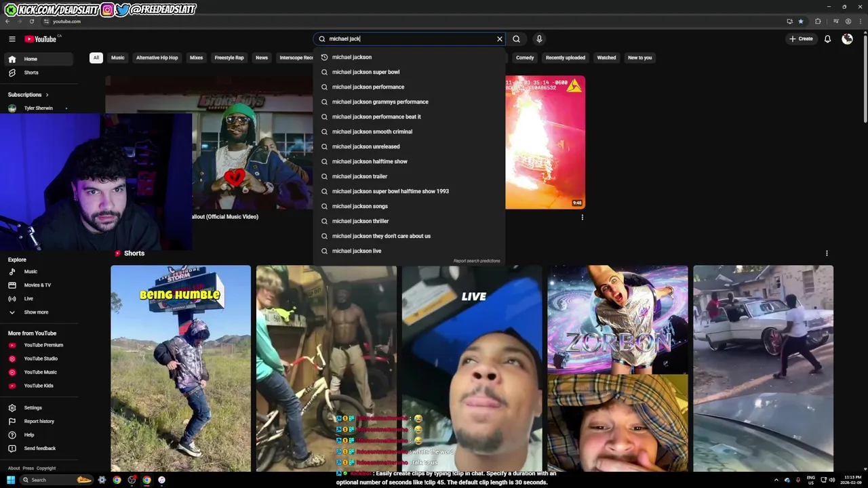Screen dimensions: 868x488
Task: Open YouTube Kids link
Action: pyautogui.click(x=39, y=386)
